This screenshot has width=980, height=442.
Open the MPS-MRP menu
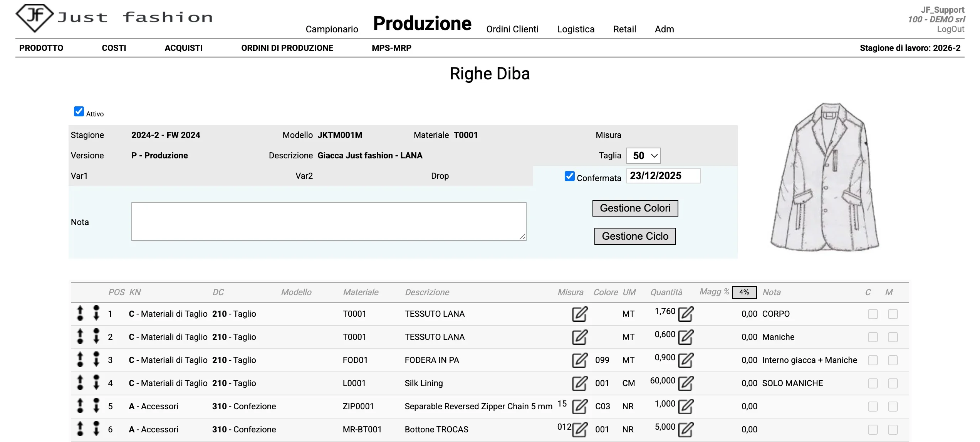(x=391, y=48)
